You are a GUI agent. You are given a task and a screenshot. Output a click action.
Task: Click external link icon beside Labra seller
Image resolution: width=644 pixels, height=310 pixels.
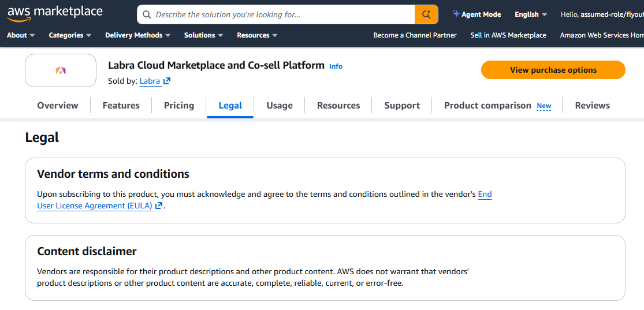pos(167,81)
